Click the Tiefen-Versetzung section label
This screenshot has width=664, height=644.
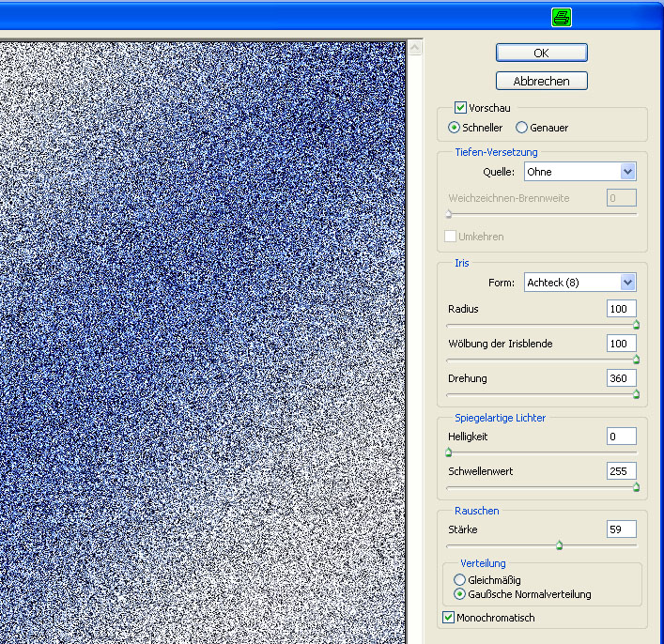(x=496, y=152)
